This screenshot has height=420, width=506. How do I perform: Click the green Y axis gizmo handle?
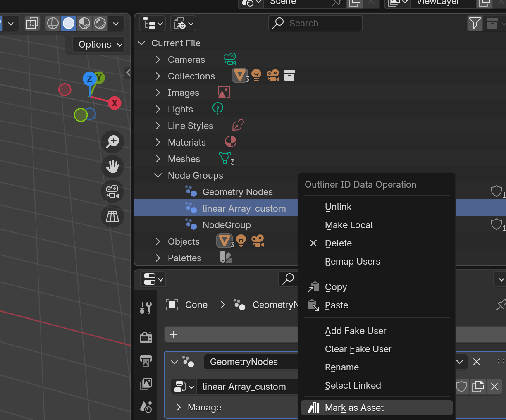(x=100, y=77)
